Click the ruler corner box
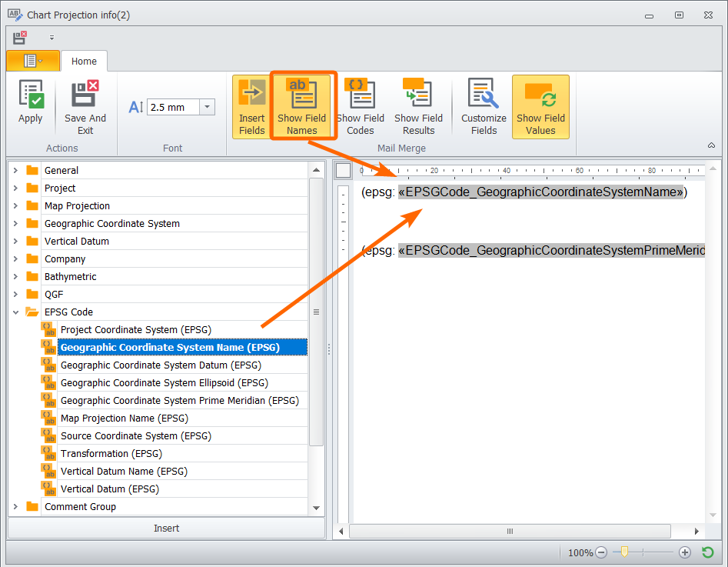The image size is (728, 567). 343,171
